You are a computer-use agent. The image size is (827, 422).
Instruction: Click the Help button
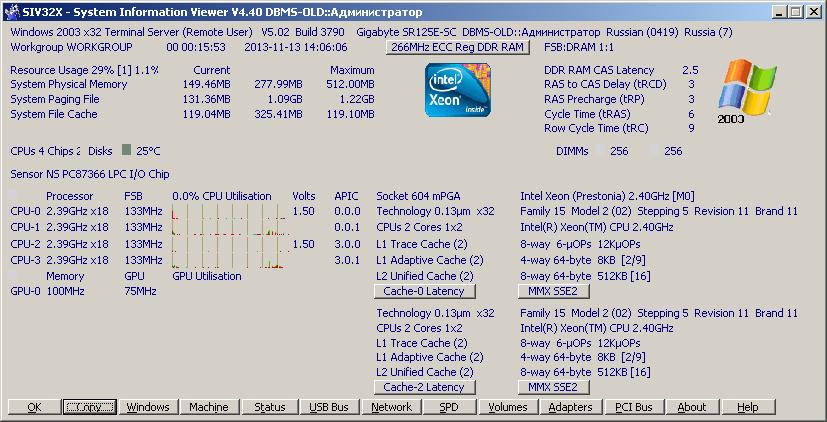748,407
